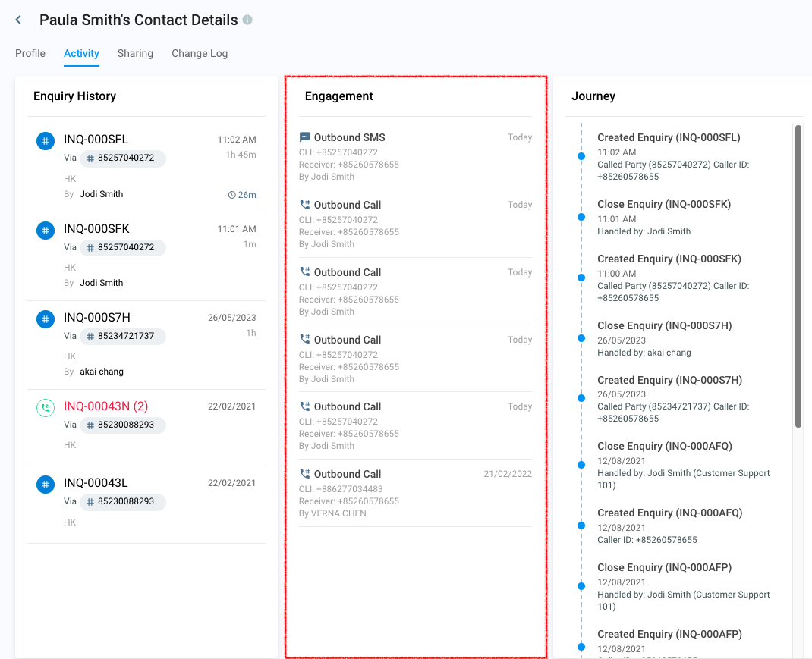Click the Outbound SMS message icon
The width and height of the screenshot is (812, 659).
click(x=305, y=137)
